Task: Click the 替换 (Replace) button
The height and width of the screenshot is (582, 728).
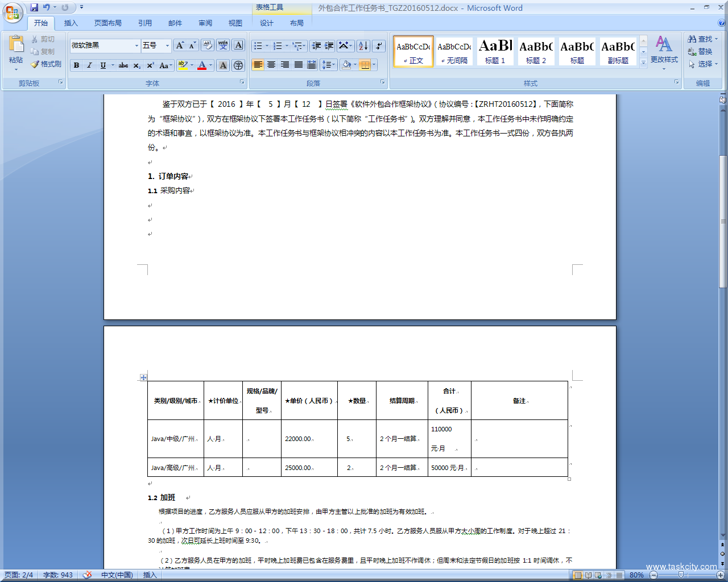Action: coord(700,52)
